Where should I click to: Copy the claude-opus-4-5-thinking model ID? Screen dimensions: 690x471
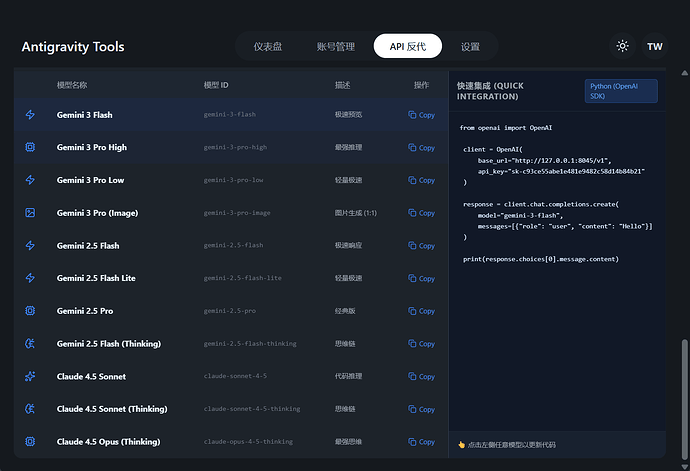(x=421, y=442)
